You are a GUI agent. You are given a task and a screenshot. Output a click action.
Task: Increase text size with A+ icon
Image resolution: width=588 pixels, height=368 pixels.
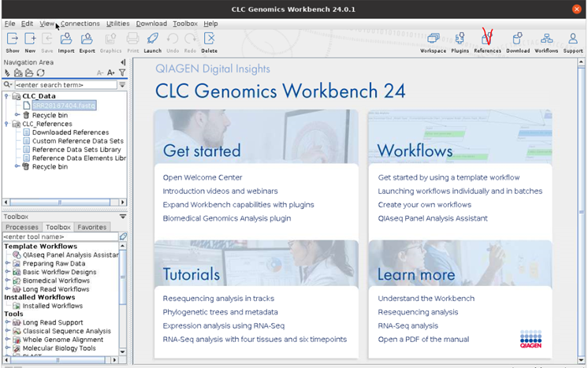pyautogui.click(x=111, y=72)
